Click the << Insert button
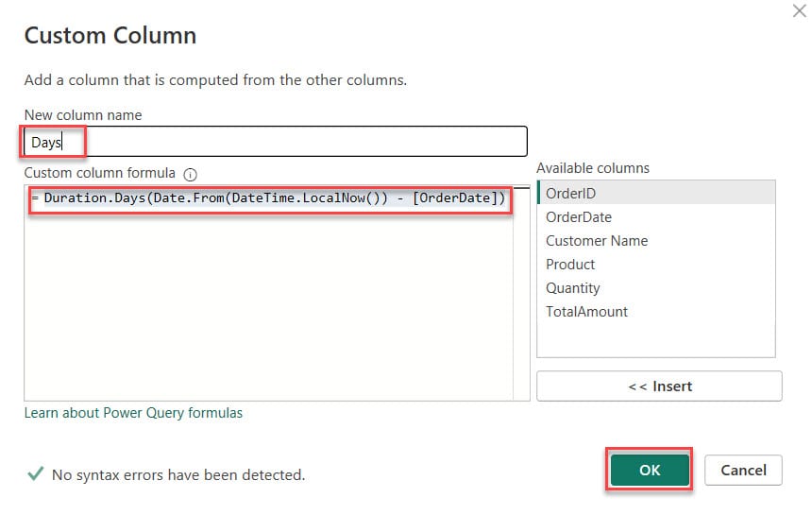This screenshot has height=515, width=812. 659,386
